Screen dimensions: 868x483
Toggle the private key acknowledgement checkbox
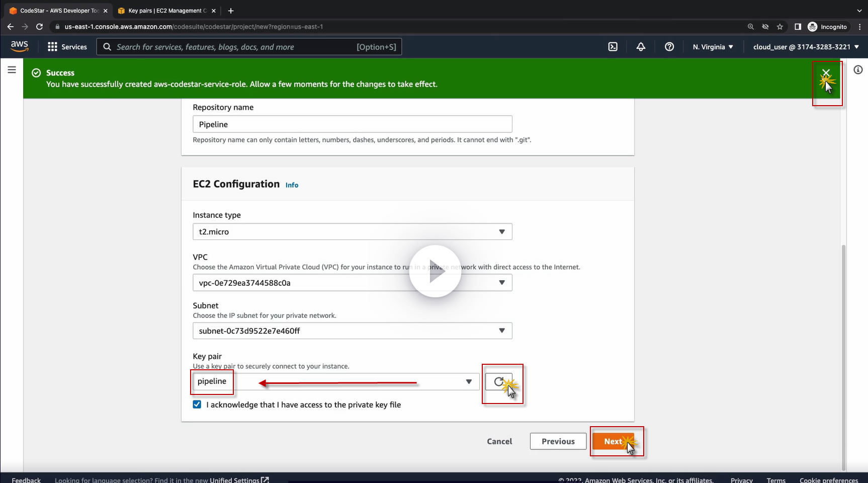tap(197, 405)
